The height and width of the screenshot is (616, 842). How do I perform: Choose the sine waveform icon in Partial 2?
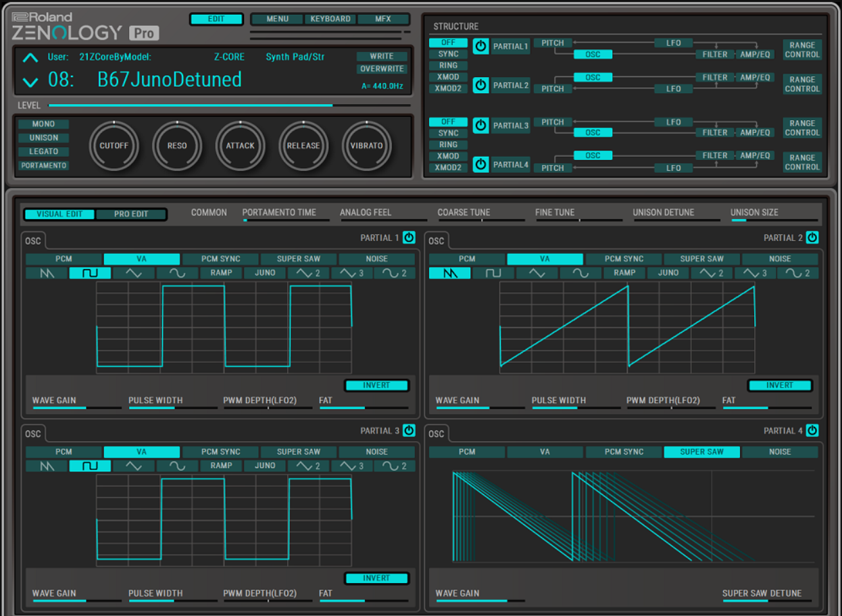pos(580,273)
